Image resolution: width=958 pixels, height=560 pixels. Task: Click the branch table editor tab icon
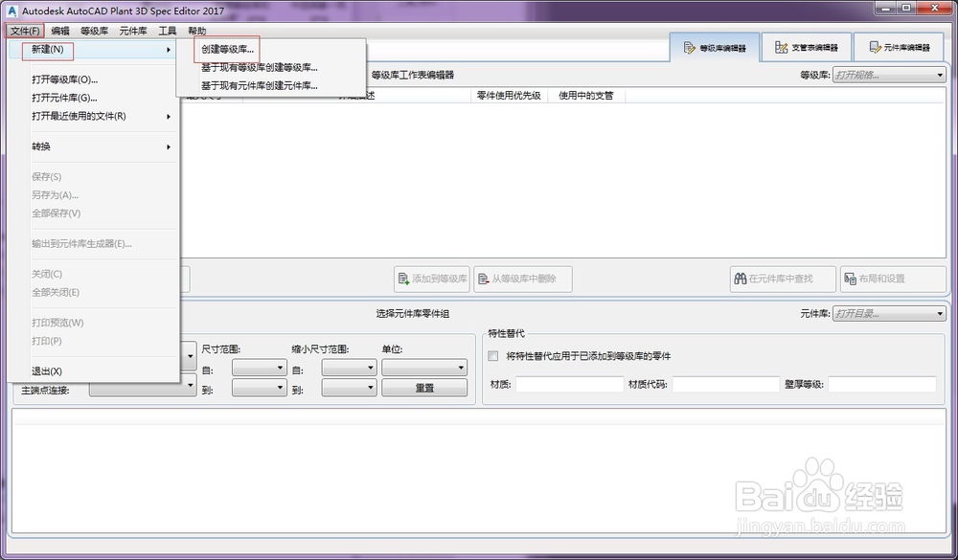pos(781,48)
